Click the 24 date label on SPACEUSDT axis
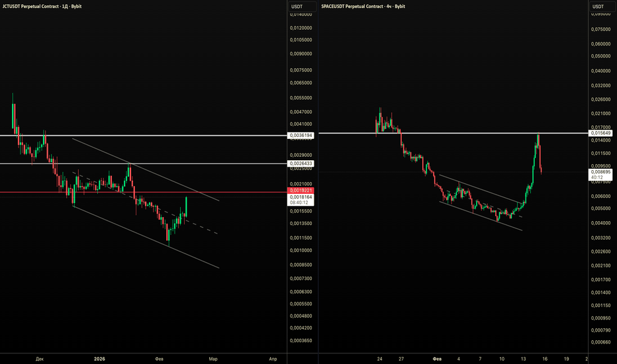617x364 pixels. tap(379, 359)
